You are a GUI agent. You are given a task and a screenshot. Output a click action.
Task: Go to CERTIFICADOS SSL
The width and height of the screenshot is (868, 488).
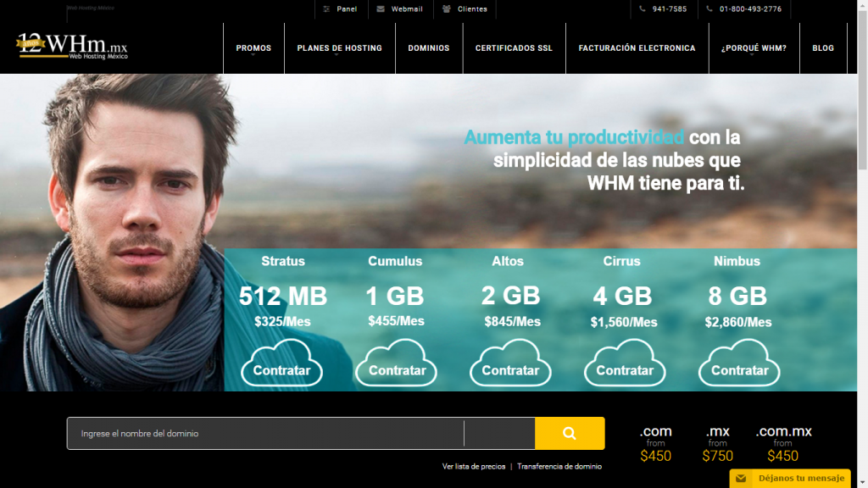514,48
